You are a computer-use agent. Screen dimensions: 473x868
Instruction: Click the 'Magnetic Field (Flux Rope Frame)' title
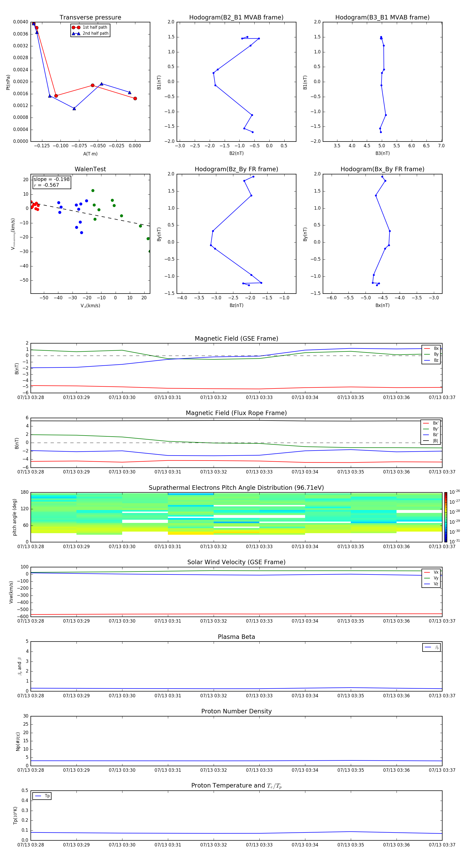coord(236,413)
